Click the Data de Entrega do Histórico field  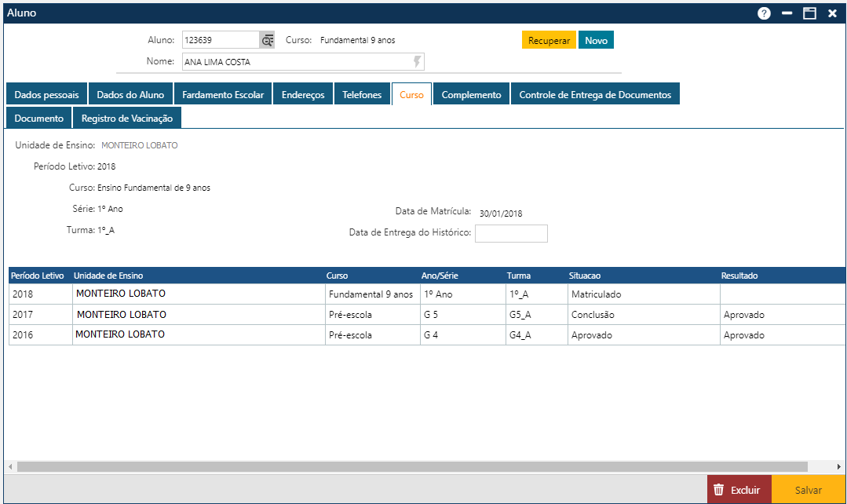(511, 233)
